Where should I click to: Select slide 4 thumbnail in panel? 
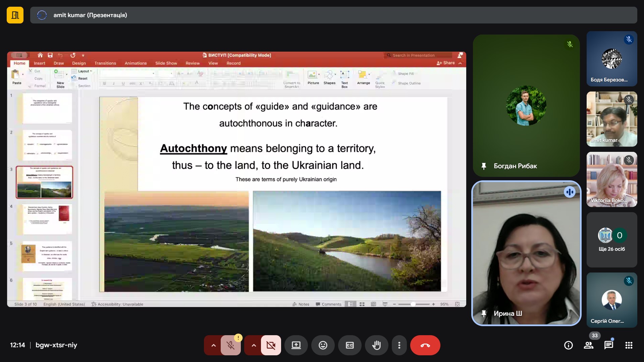pos(47,219)
